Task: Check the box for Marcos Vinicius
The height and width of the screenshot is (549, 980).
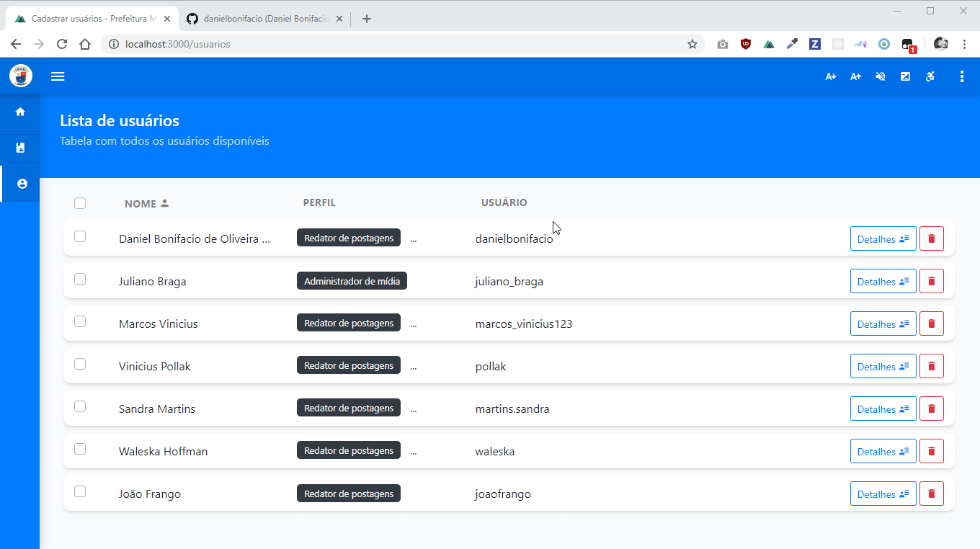Action: point(80,321)
